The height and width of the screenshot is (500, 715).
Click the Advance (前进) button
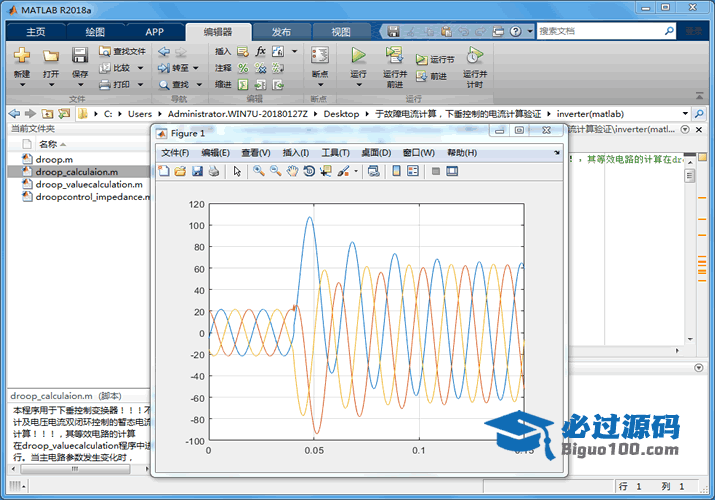[431, 76]
